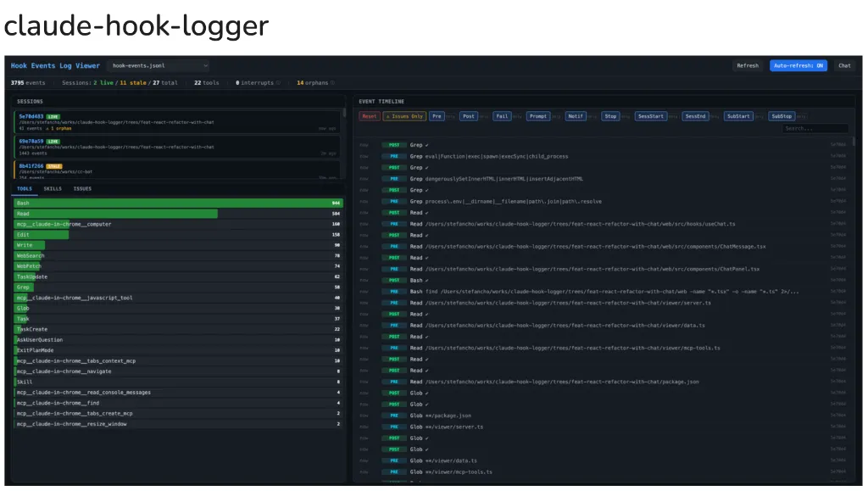
Task: Turn off Auto-refresh
Action: 798,65
